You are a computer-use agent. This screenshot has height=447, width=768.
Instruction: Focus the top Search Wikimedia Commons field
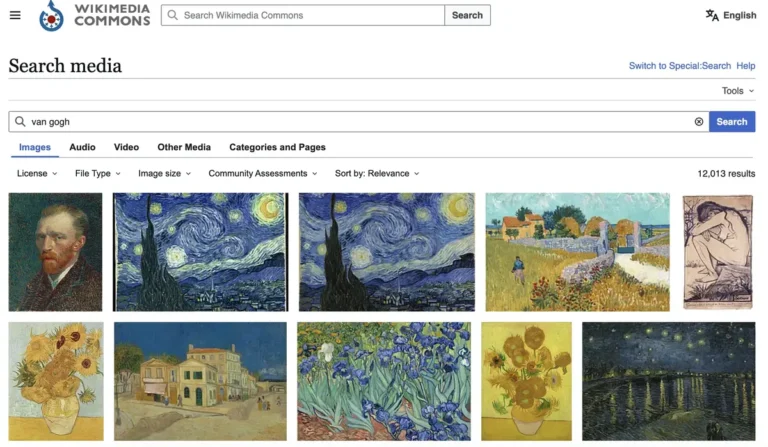(x=303, y=15)
